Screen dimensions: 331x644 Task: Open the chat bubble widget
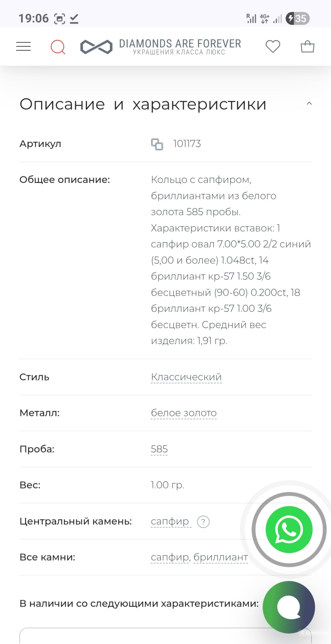click(288, 607)
